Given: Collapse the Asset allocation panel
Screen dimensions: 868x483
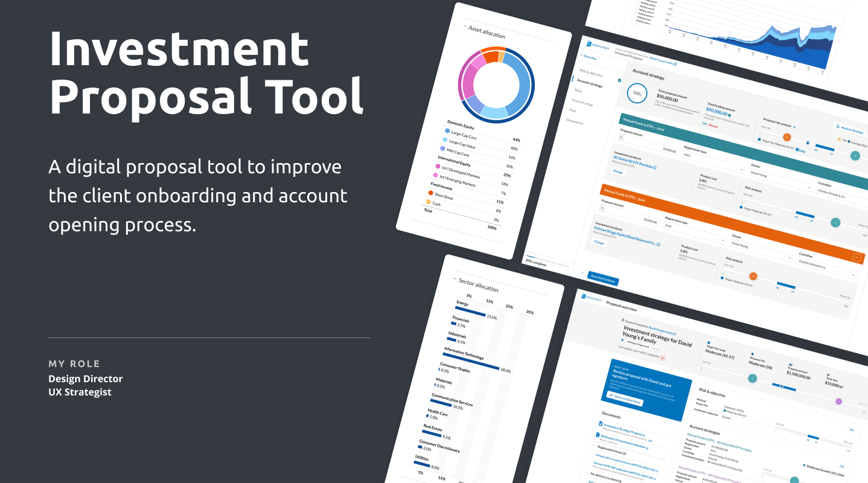Looking at the screenshot, I should [464, 27].
